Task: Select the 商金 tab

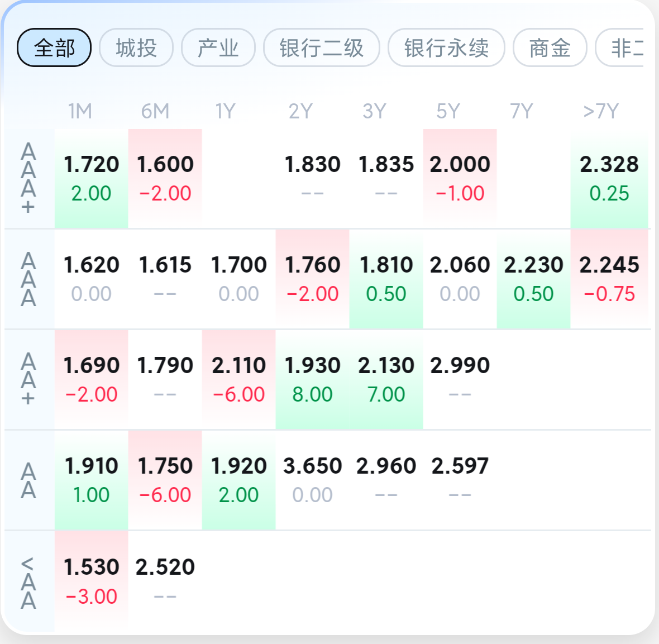Action: (550, 47)
